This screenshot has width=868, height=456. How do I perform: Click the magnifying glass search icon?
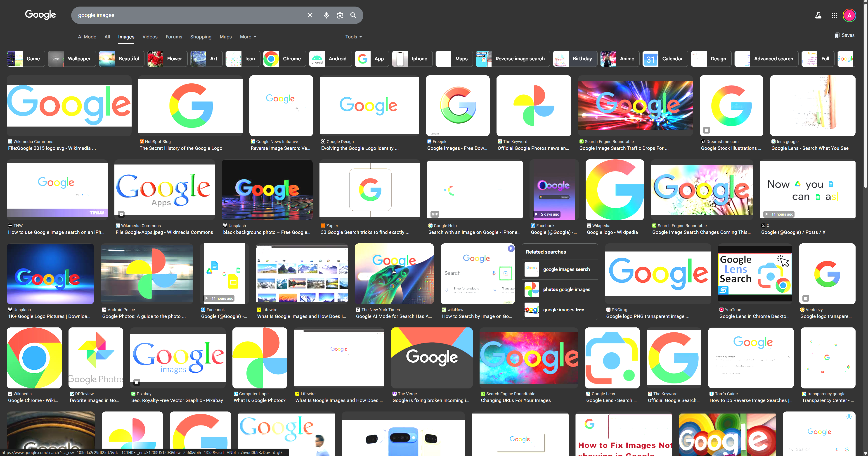(x=353, y=15)
